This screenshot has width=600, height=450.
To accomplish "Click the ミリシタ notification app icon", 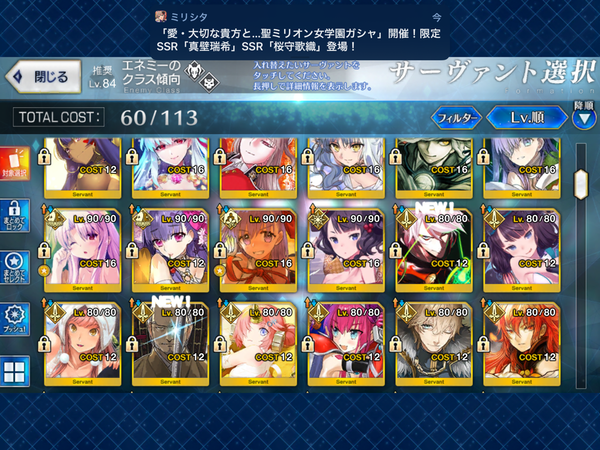I will tap(161, 17).
